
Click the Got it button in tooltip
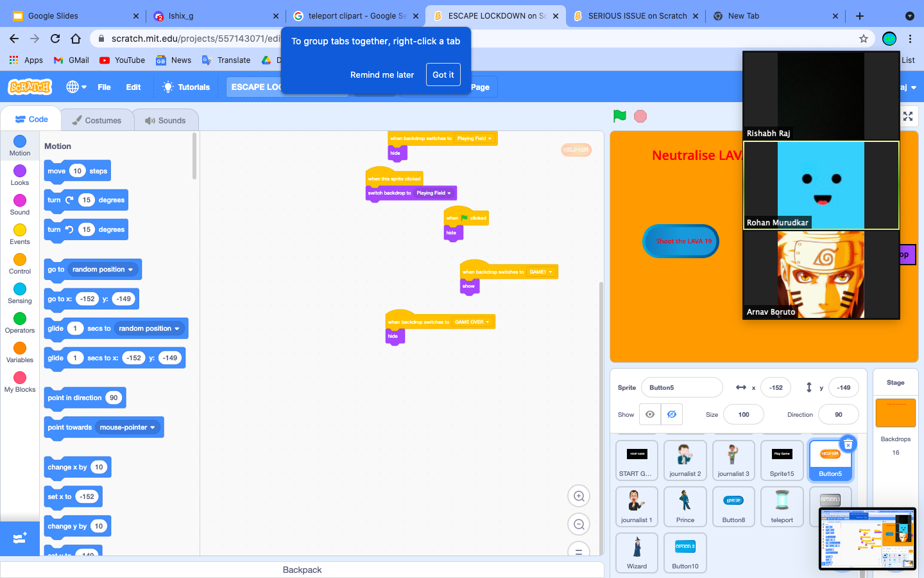point(443,74)
